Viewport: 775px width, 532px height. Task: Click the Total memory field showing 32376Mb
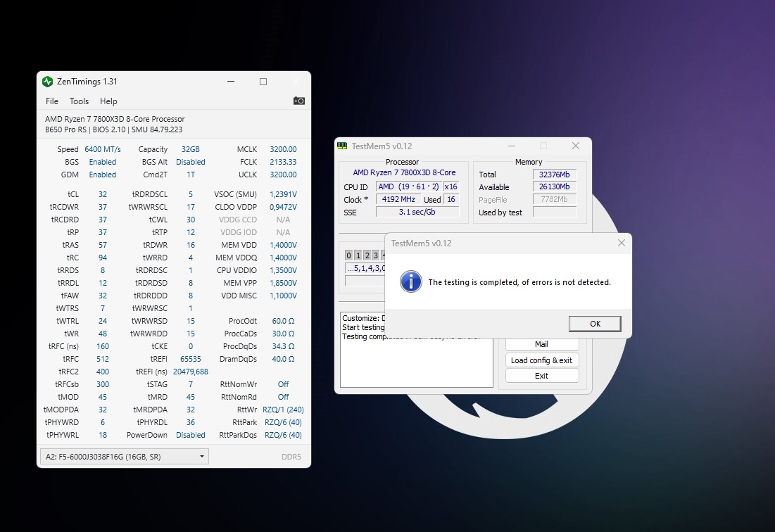pyautogui.click(x=555, y=175)
